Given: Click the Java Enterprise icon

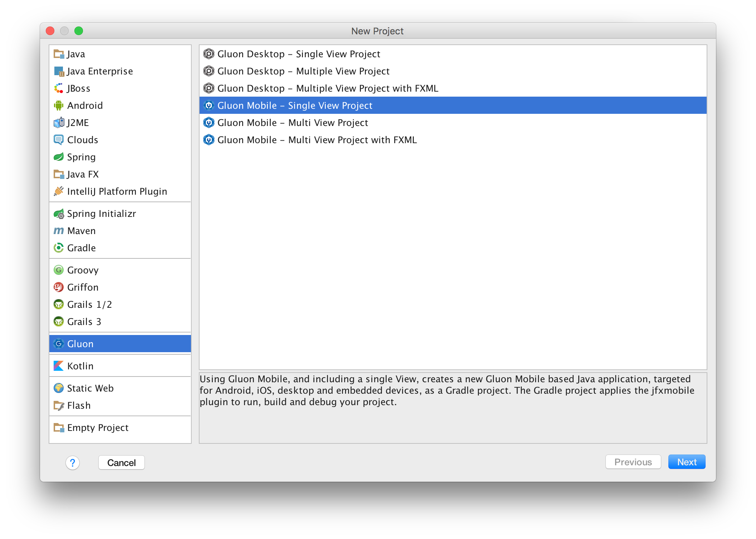Looking at the screenshot, I should [59, 71].
